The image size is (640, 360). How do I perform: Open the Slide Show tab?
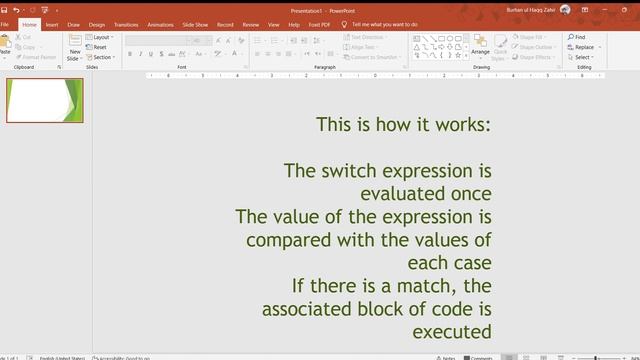pos(195,25)
